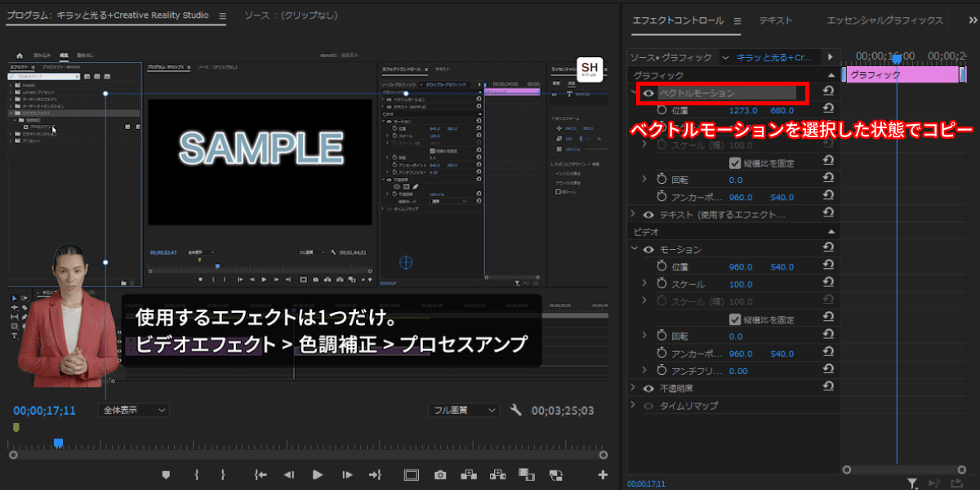Switch to the テキスト panel tab

[x=775, y=20]
